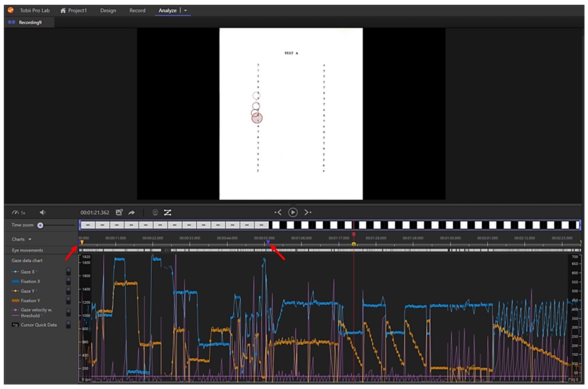Screen dimensions: 588x389
Task: Open the Analyze tab dropdown arrow
Action: pos(185,11)
